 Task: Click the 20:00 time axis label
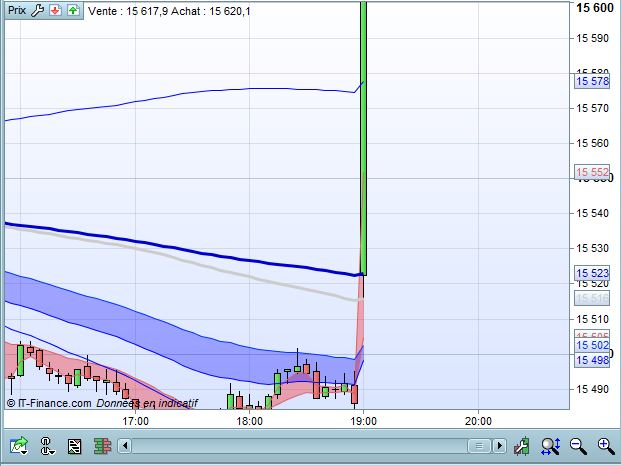478,421
